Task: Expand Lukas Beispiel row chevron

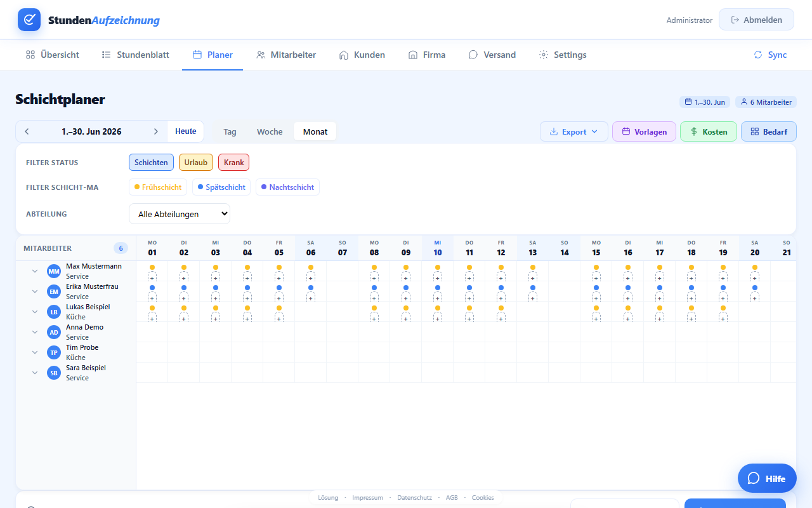Action: point(35,312)
